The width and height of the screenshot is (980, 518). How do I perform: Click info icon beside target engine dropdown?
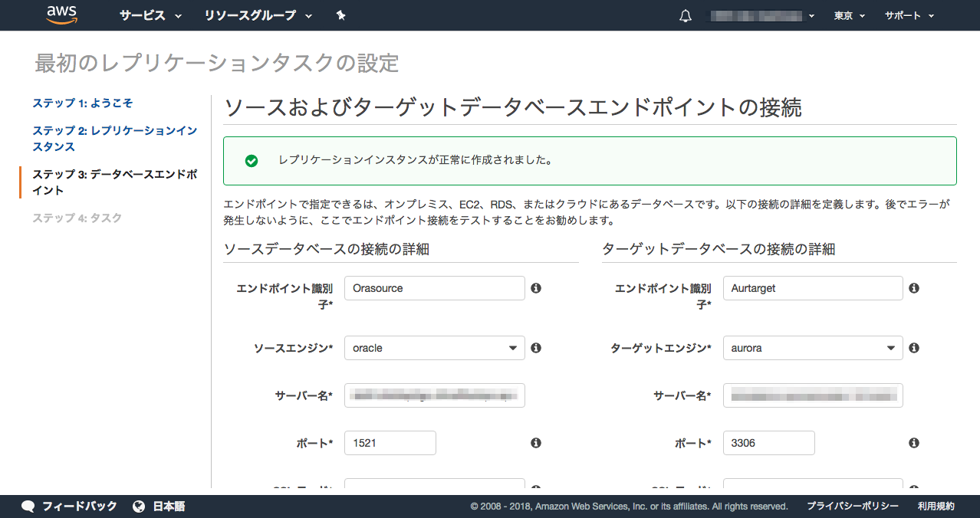914,348
